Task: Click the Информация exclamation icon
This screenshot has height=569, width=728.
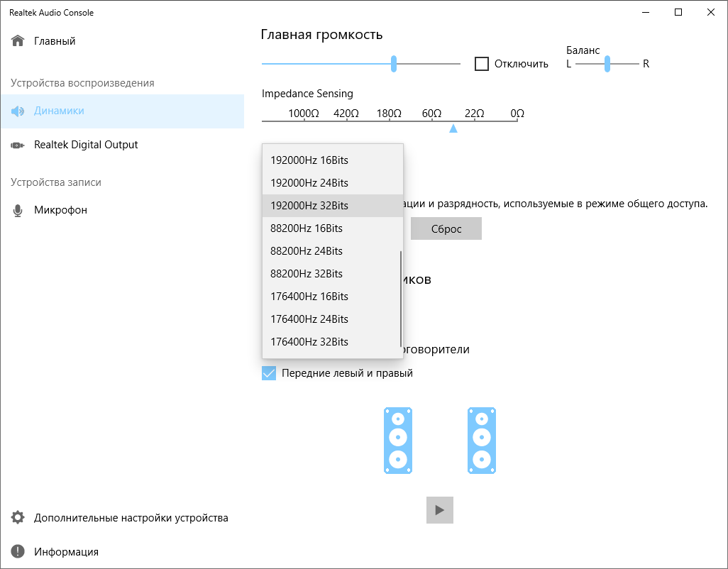Action: point(18,552)
